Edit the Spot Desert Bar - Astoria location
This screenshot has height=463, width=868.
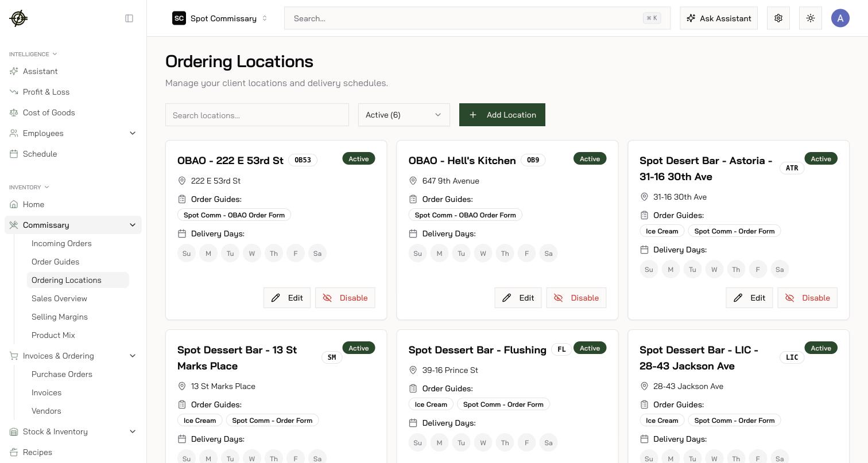[749, 298]
